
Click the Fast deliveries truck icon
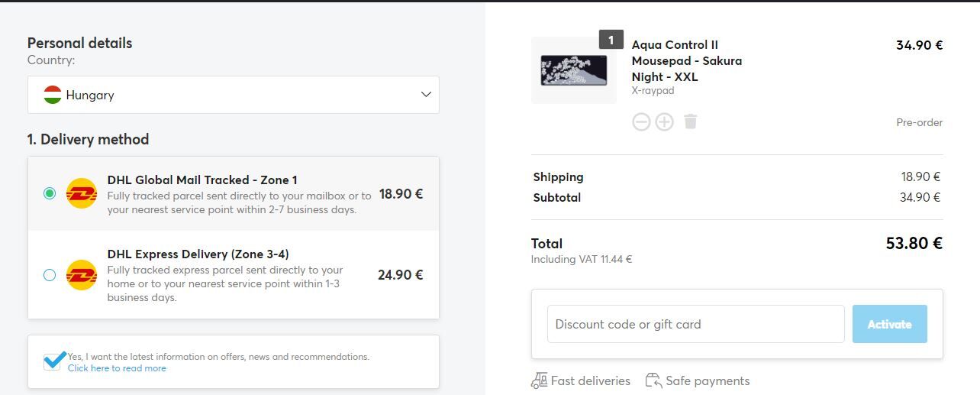point(539,380)
